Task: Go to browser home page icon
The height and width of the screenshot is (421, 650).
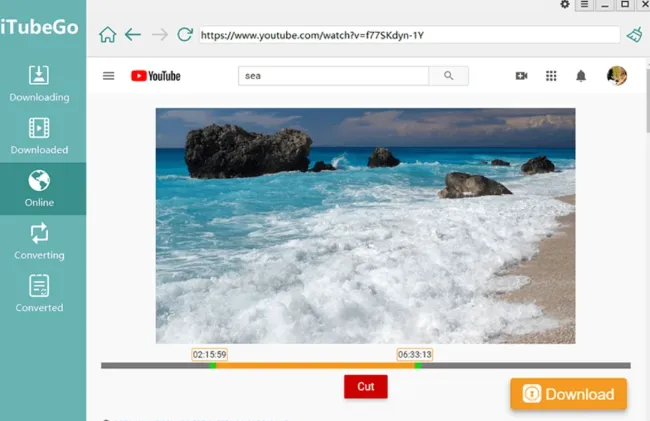Action: 107,35
